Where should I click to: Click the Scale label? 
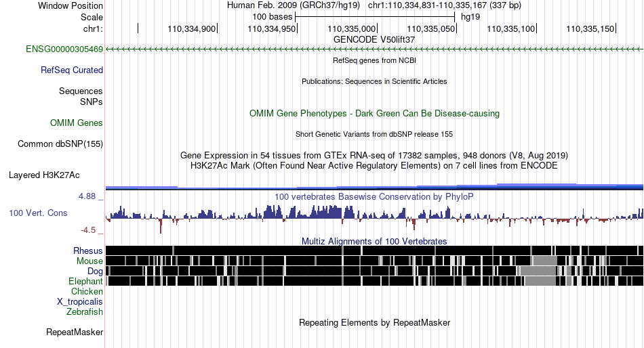92,17
